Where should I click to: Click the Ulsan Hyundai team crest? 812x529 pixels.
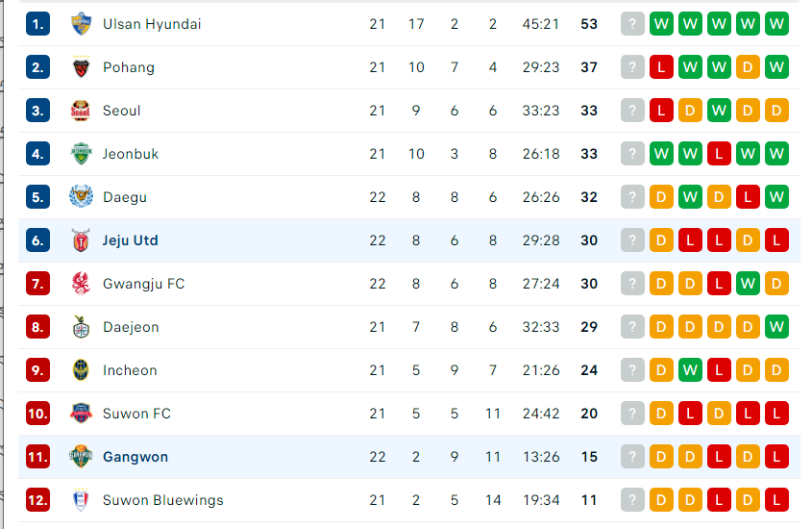(x=81, y=24)
